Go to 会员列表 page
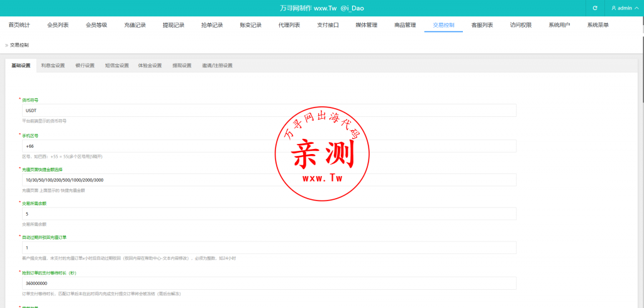The height and width of the screenshot is (308, 644). [58, 25]
